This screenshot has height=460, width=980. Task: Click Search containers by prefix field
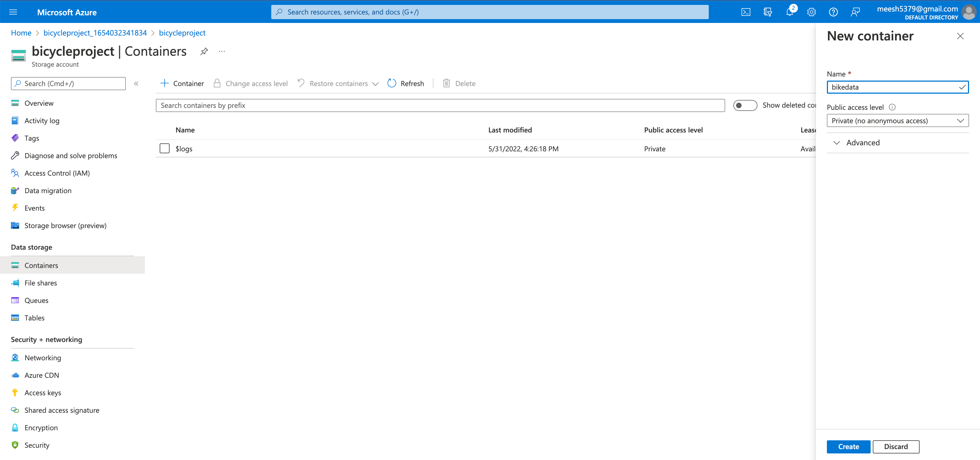coord(440,105)
